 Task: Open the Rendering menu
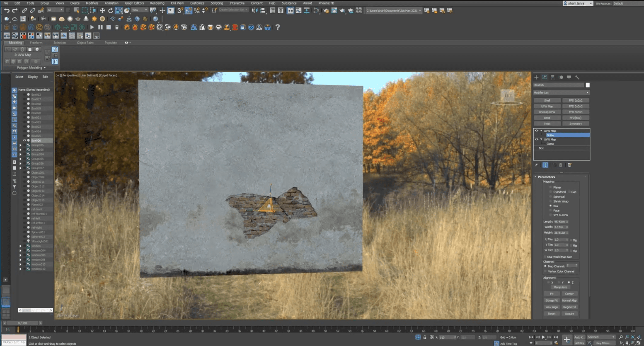[157, 3]
